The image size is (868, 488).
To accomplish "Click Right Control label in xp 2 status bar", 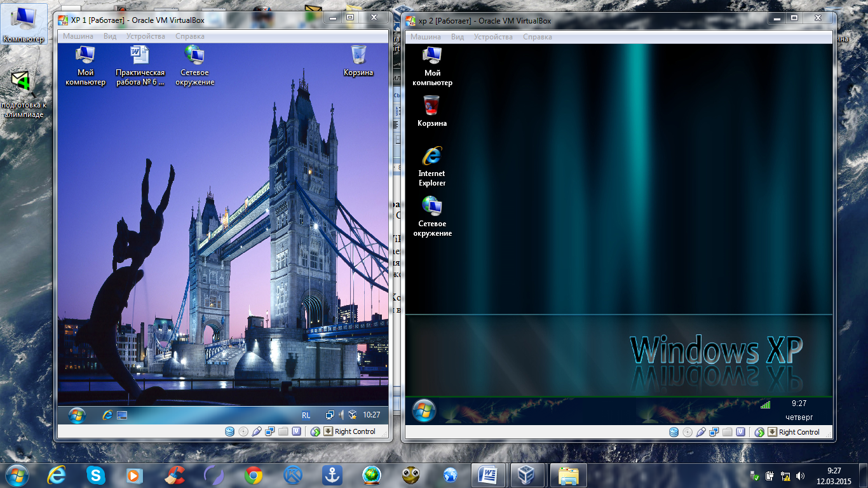I will (799, 432).
